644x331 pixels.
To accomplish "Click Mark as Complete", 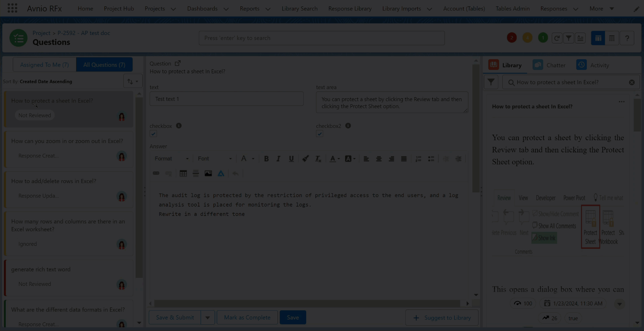I will (x=247, y=318).
